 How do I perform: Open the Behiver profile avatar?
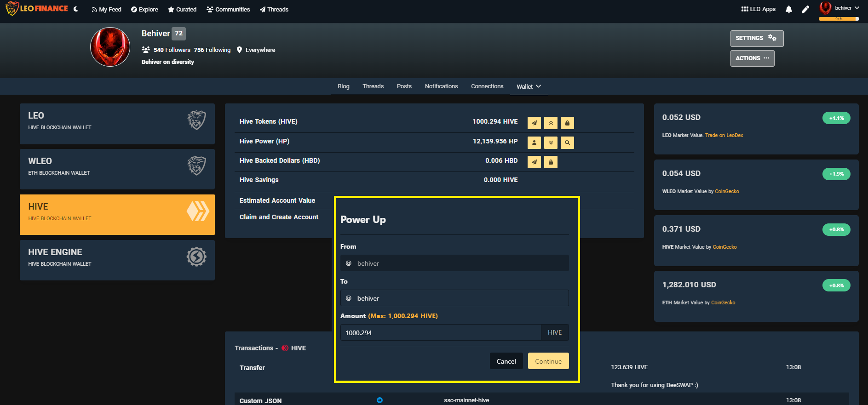point(110,47)
